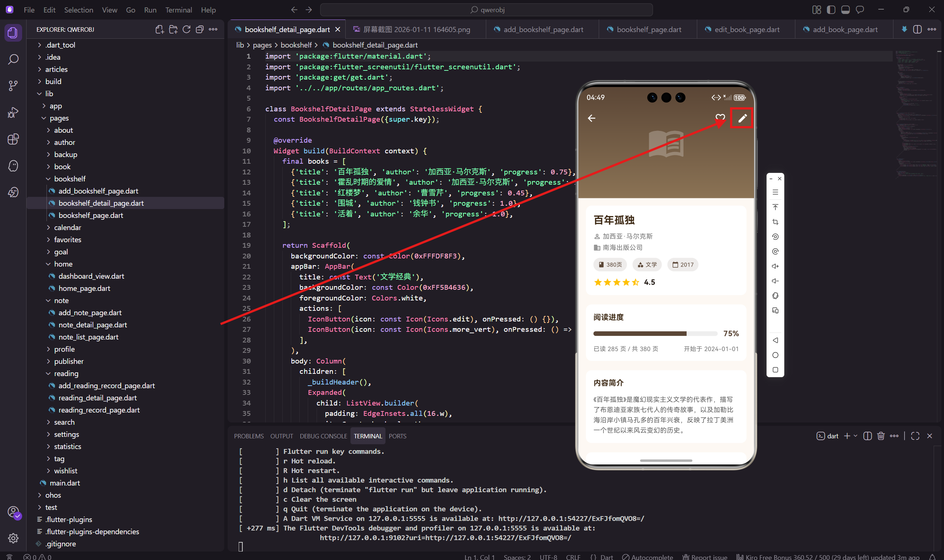Viewport: 944px width, 560px height.
Task: Click the 4.5 star rating in emulator
Action: coord(624,282)
